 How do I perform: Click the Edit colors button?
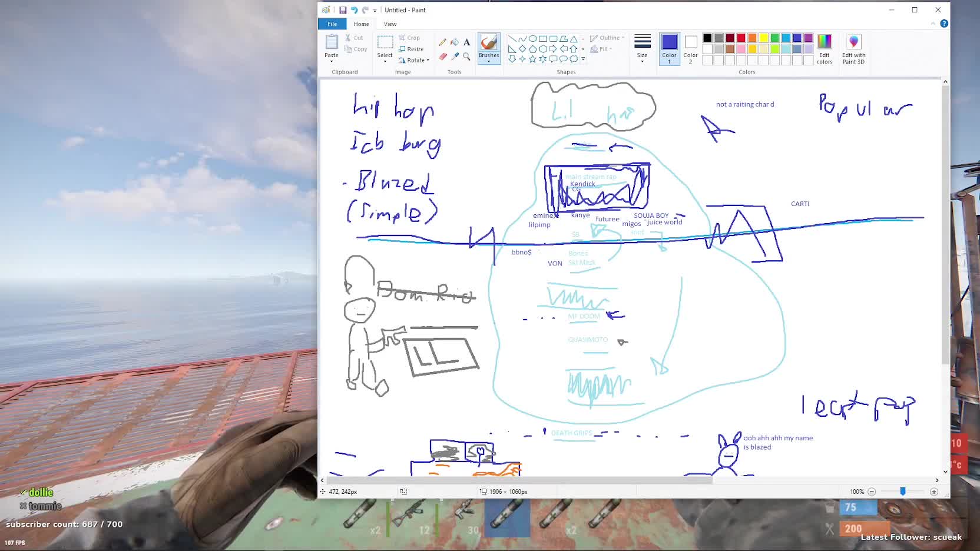(x=825, y=49)
